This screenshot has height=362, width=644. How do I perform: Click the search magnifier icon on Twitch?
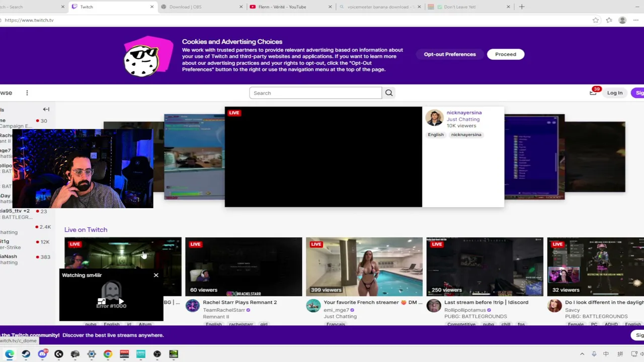389,93
